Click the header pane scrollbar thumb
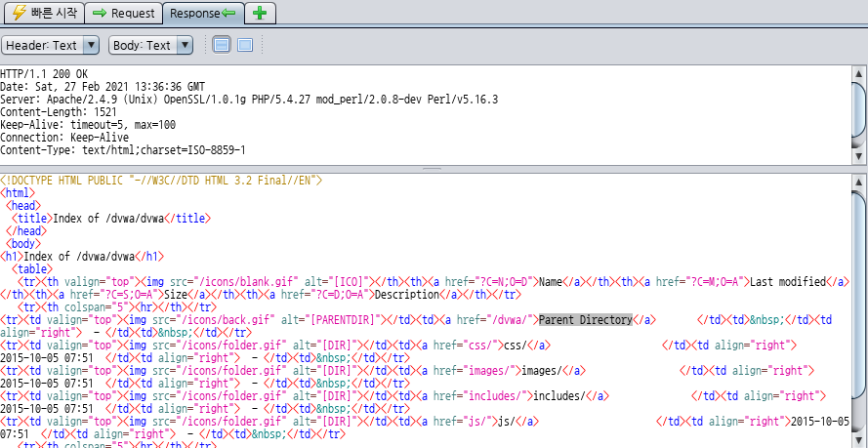Screen dimensions: 868x448 tap(858, 109)
